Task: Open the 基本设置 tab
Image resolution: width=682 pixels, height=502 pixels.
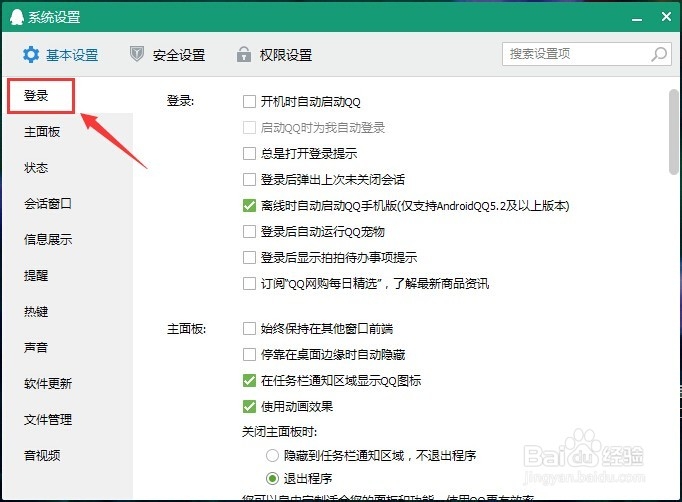Action: click(x=60, y=55)
